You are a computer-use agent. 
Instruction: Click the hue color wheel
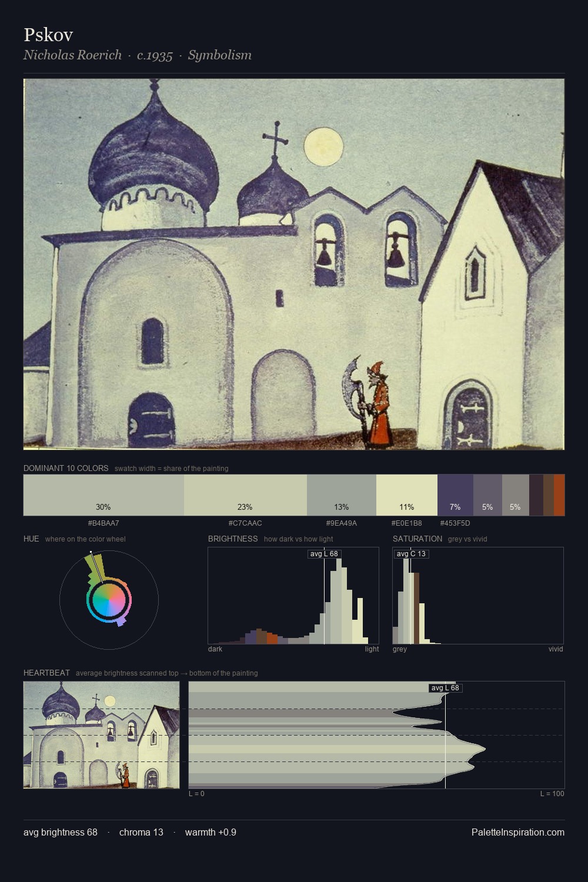pyautogui.click(x=109, y=600)
